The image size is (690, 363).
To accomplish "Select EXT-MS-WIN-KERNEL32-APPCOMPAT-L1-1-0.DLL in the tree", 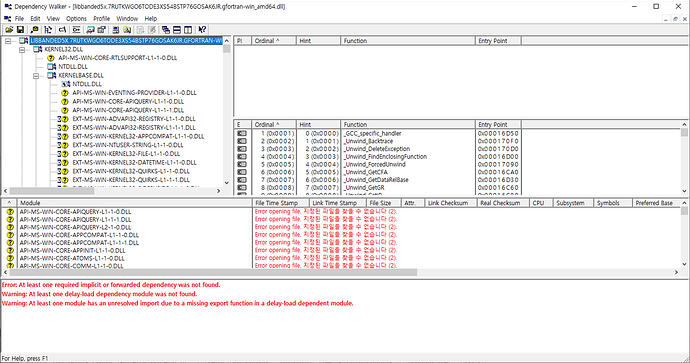I will (x=139, y=136).
